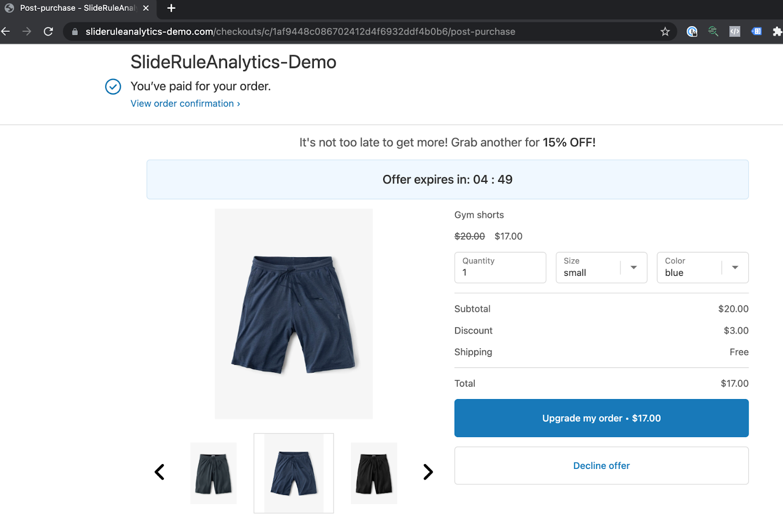Viewport: 783px width, 532px height.
Task: Click the browser back arrow
Action: click(6, 32)
